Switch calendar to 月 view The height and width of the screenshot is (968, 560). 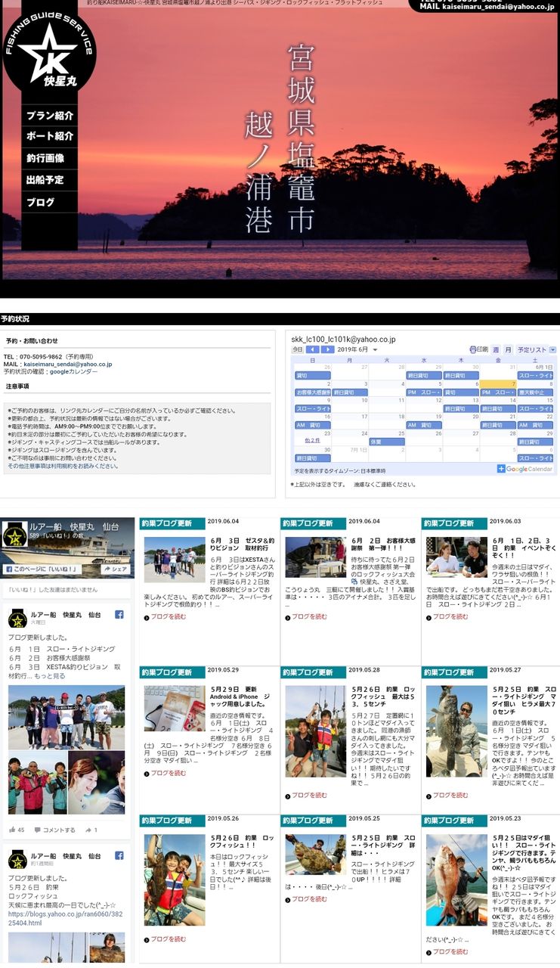coord(509,349)
